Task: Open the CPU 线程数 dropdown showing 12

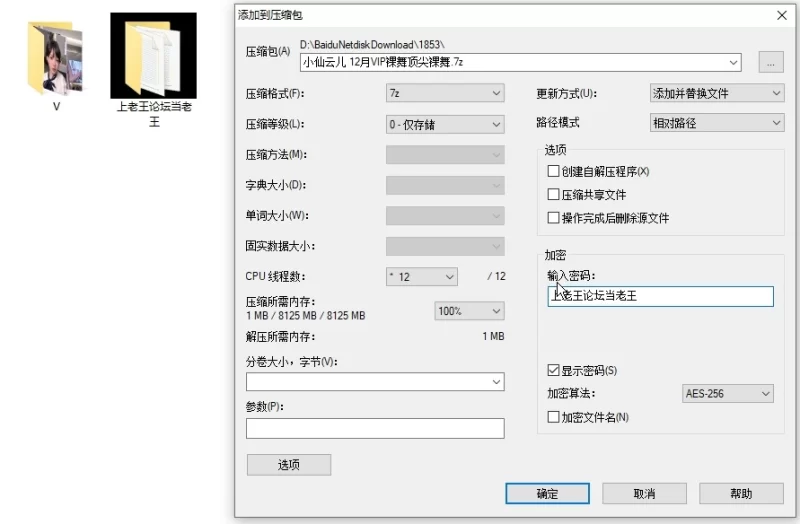Action: point(421,277)
